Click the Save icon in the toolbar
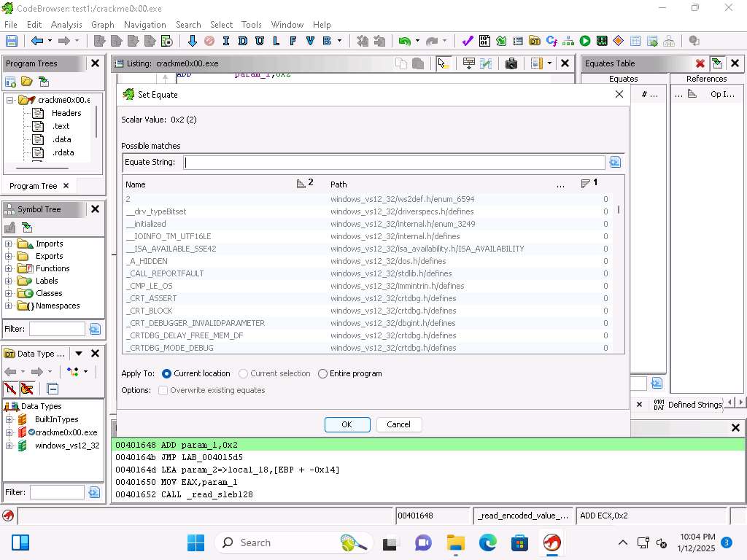 point(12,42)
